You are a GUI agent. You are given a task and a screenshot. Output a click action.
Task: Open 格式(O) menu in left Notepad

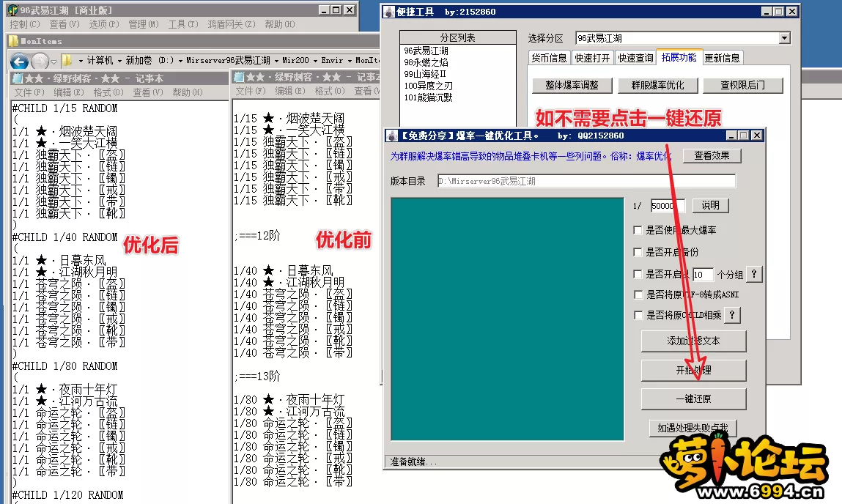coord(108,92)
